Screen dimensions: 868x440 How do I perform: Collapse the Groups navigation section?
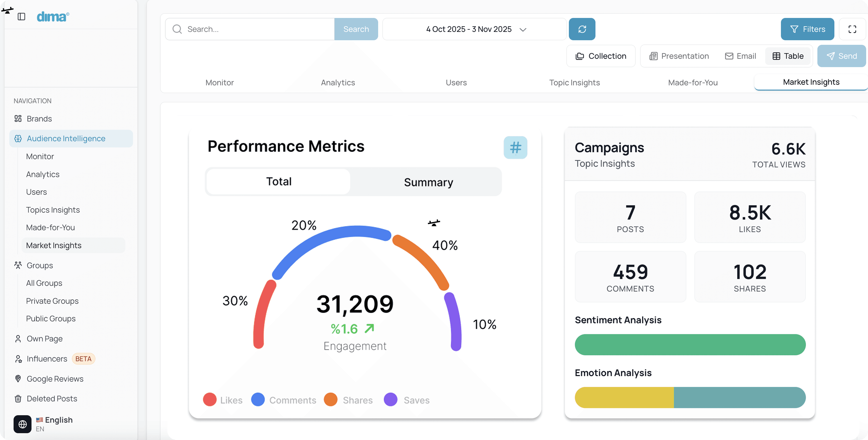pyautogui.click(x=40, y=265)
